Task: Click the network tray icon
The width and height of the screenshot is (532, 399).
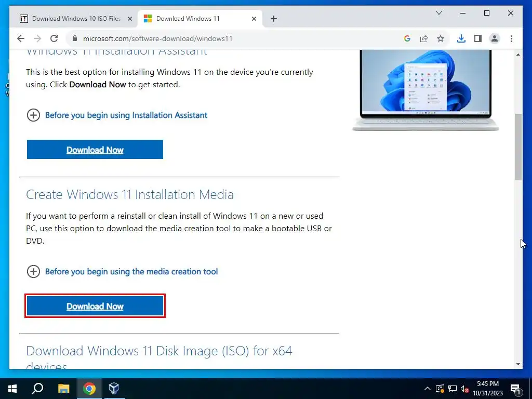Action: point(453,389)
